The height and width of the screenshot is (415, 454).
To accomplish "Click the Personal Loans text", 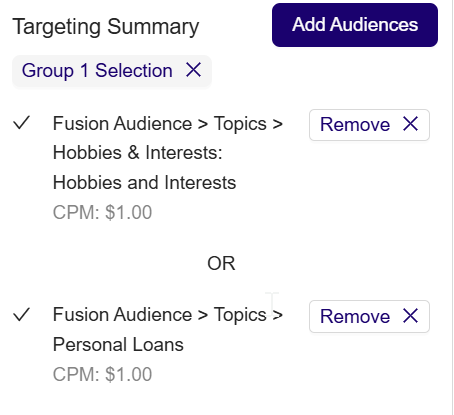I will tap(118, 344).
